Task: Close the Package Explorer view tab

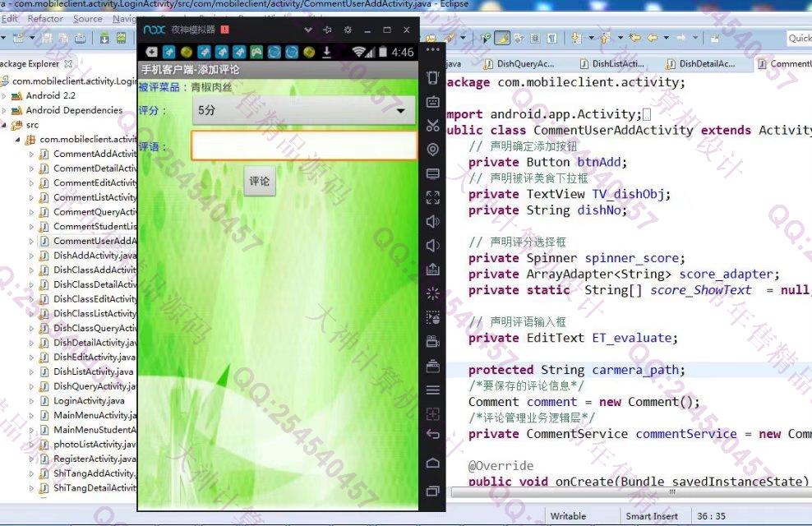Action: (68, 63)
